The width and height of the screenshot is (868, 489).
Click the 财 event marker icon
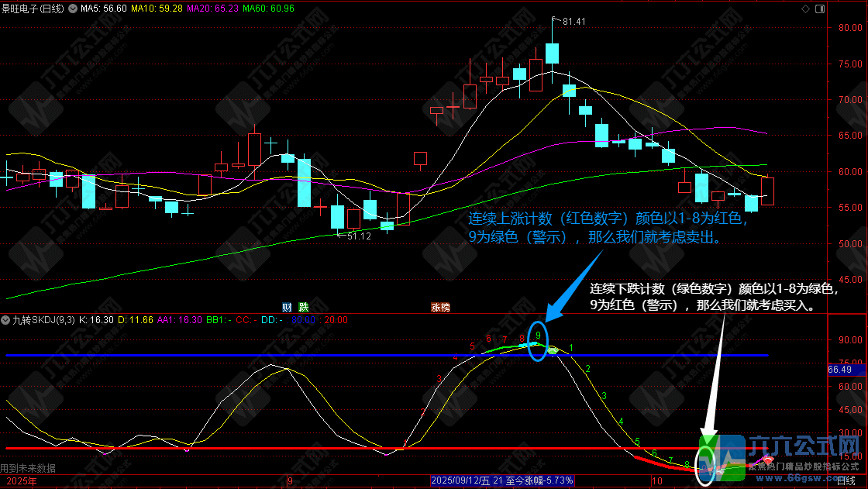[x=286, y=306]
